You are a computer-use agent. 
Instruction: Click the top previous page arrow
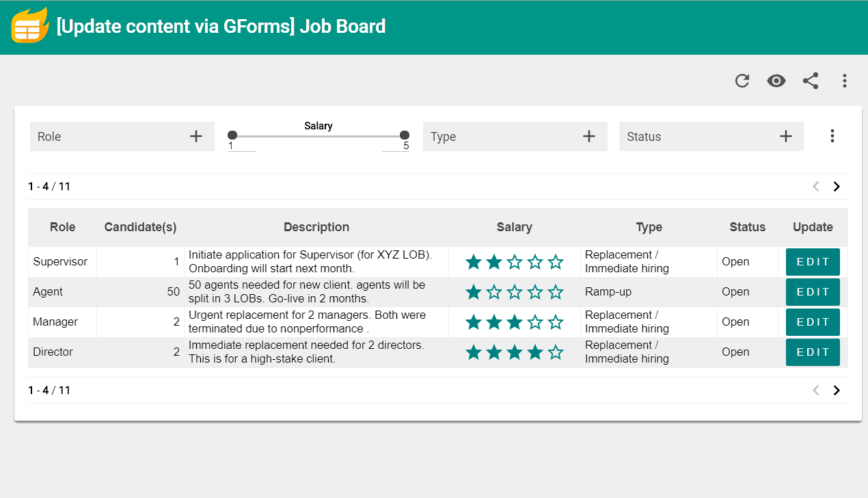point(815,186)
